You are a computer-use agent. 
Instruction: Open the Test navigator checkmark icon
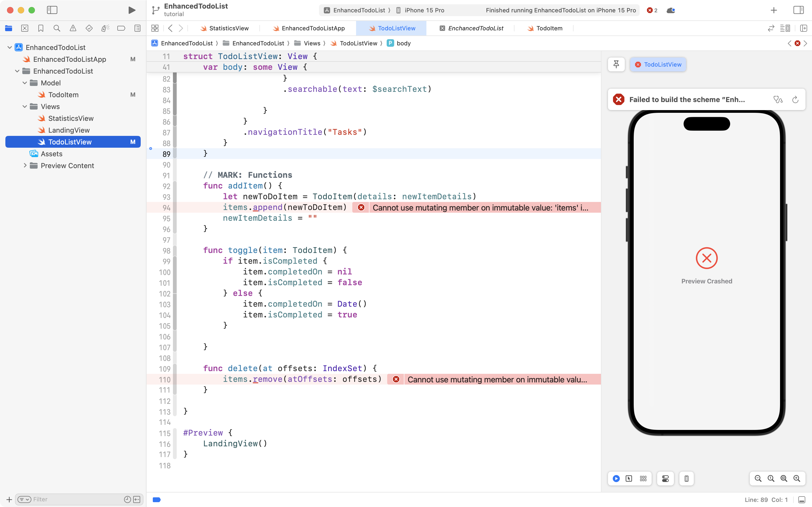click(89, 28)
